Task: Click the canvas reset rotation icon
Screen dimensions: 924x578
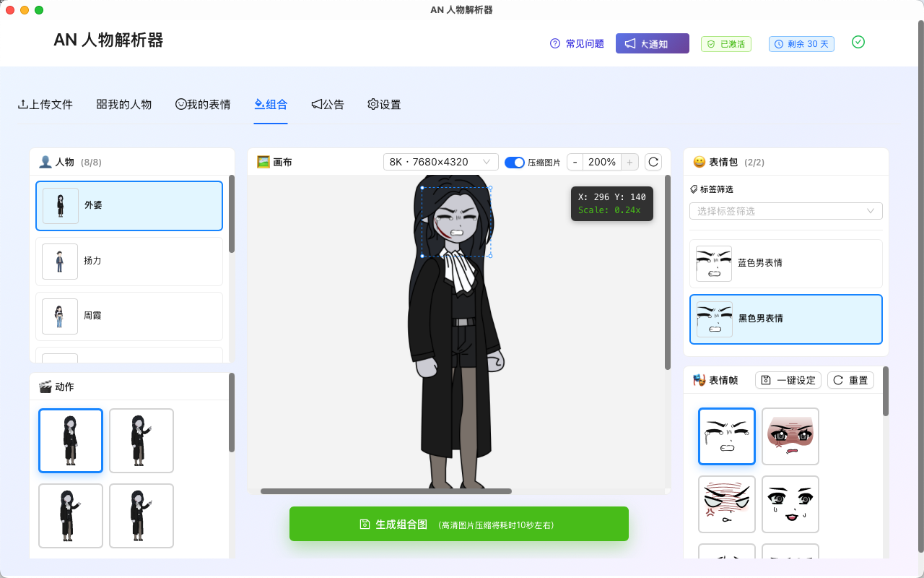Action: 653,162
